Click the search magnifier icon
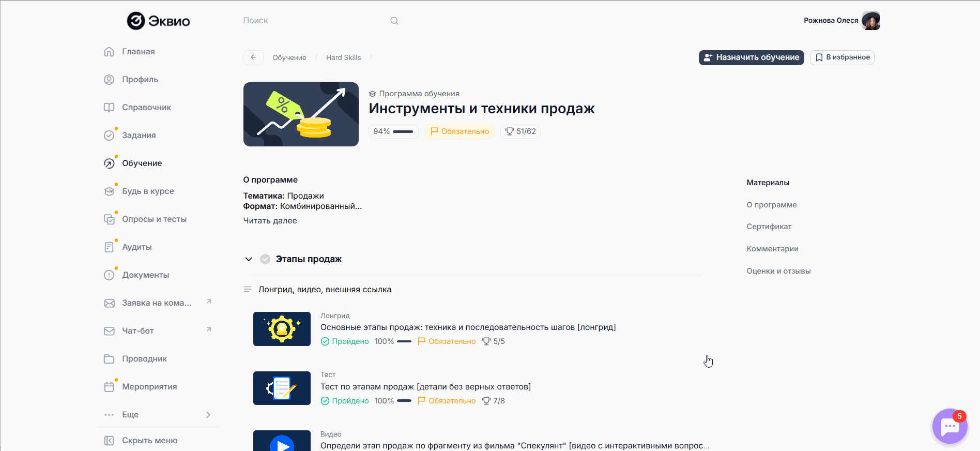 pyautogui.click(x=394, y=21)
